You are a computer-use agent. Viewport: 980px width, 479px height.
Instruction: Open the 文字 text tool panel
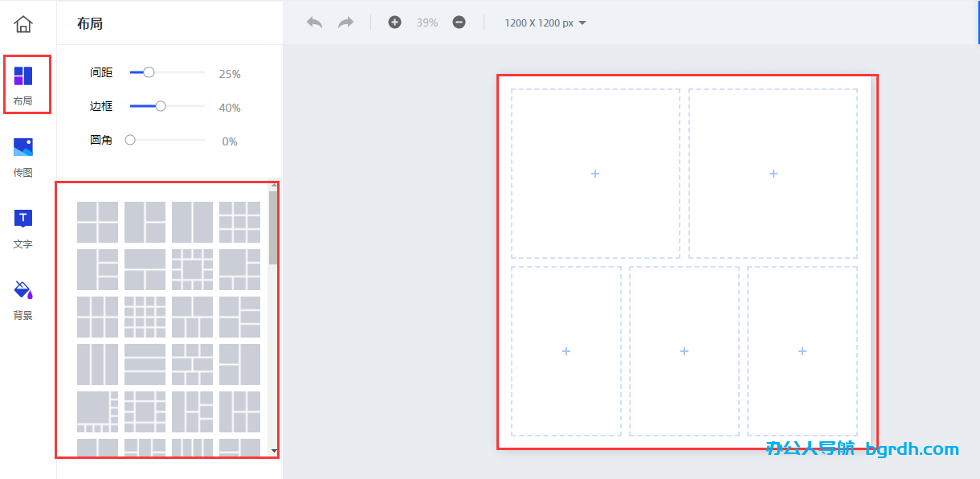tap(23, 228)
